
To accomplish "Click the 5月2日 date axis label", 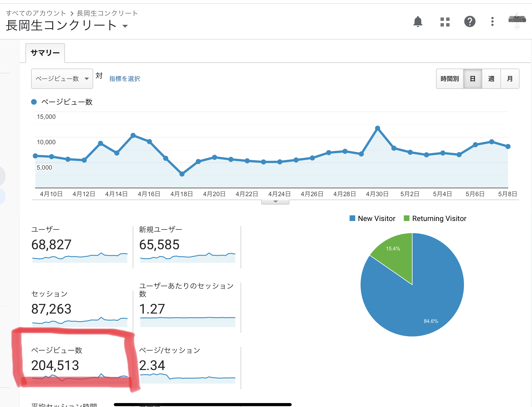I will (410, 194).
